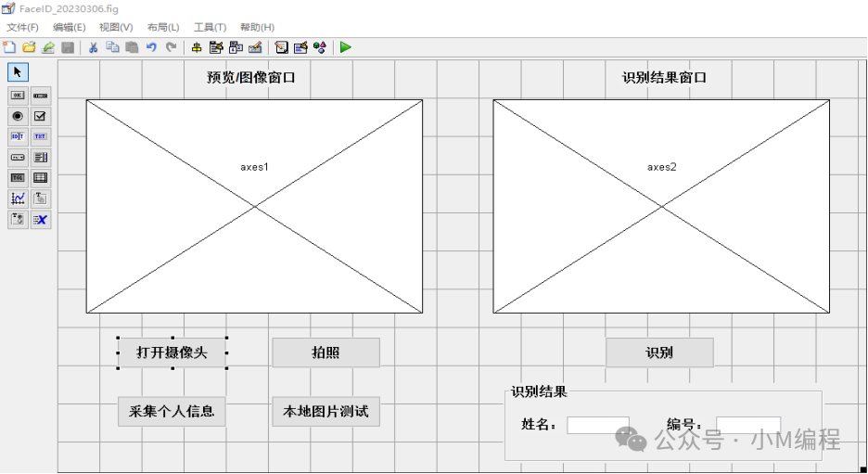Choose the Select arrow tool

coord(18,72)
